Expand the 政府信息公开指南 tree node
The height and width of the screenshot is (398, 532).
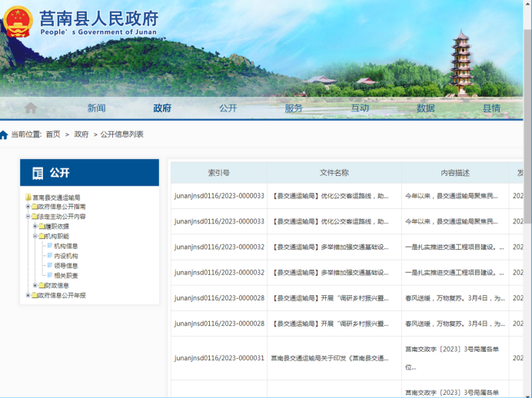point(28,207)
